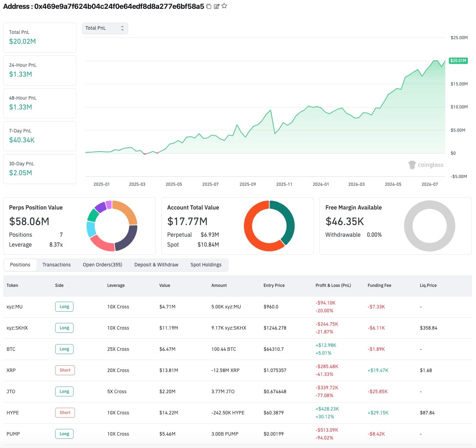The width and height of the screenshot is (476, 448).
Task: Click the Short badge for HYPE
Action: point(65,413)
